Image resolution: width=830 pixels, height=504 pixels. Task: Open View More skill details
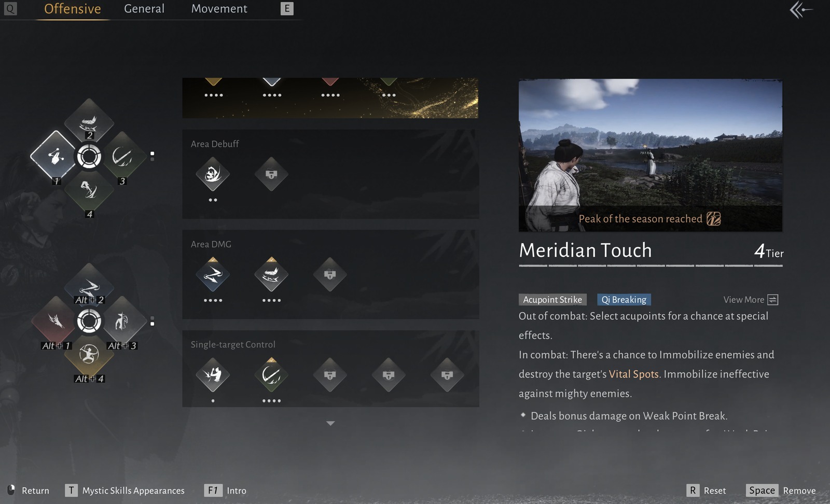(751, 300)
